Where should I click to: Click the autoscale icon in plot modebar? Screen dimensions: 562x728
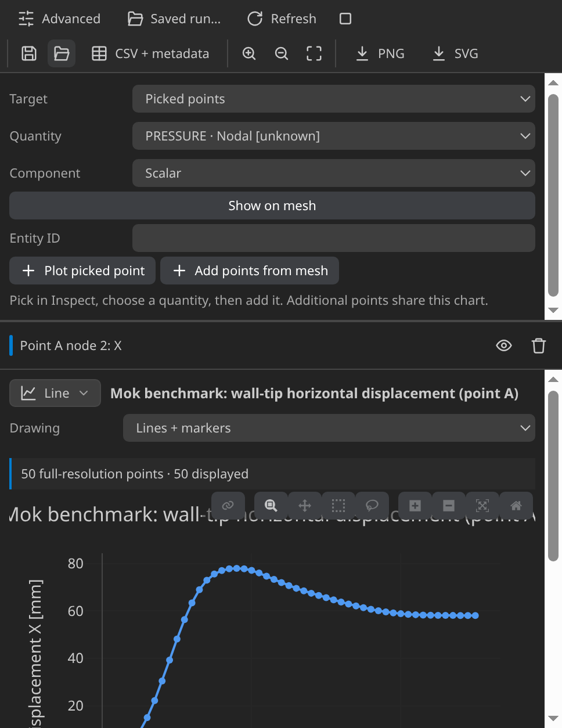[482, 506]
